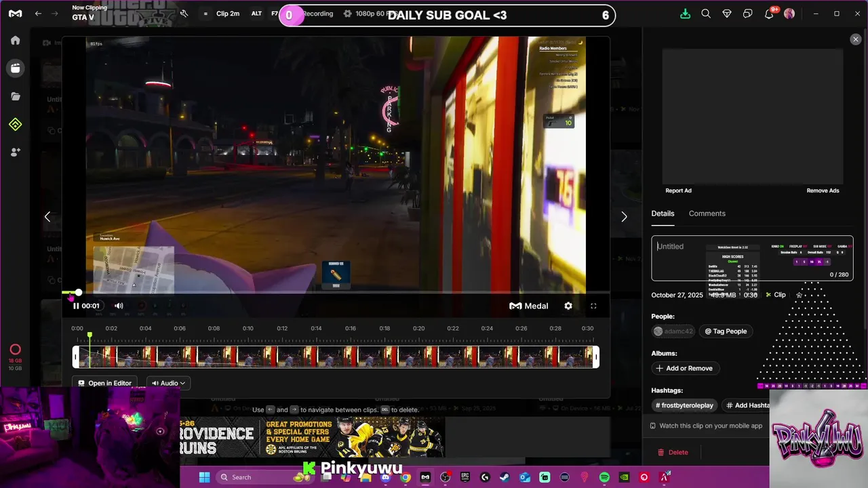Go forward with the right arrow in header
The image size is (868, 488).
pyautogui.click(x=55, y=14)
